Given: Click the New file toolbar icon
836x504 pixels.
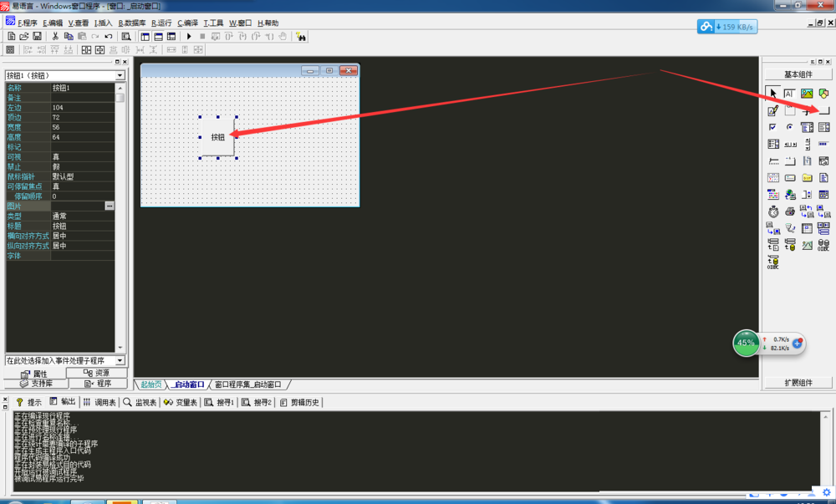Looking at the screenshot, I should pos(11,36).
